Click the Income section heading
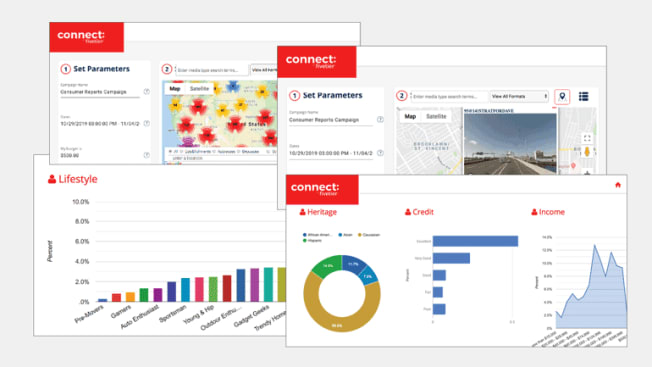652x367 pixels. (x=548, y=212)
